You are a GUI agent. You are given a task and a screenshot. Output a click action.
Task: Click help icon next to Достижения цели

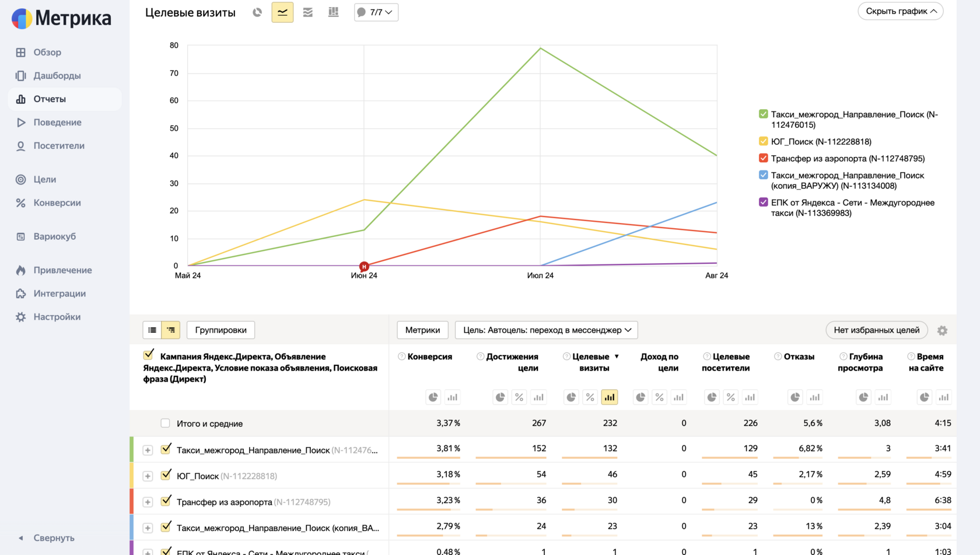480,357
